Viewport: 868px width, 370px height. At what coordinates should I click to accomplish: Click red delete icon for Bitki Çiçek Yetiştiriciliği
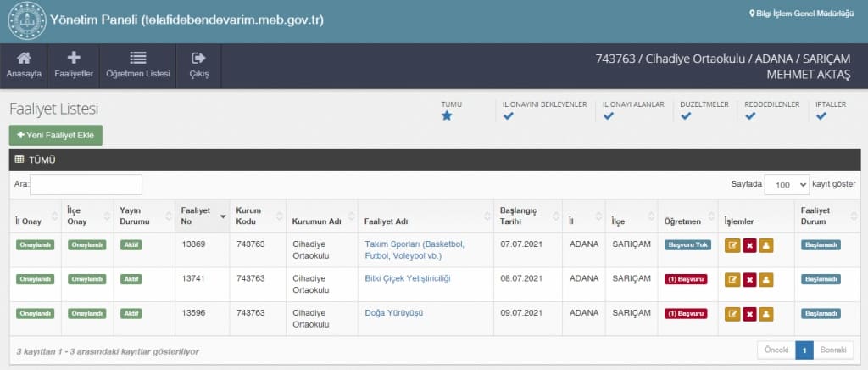(749, 279)
